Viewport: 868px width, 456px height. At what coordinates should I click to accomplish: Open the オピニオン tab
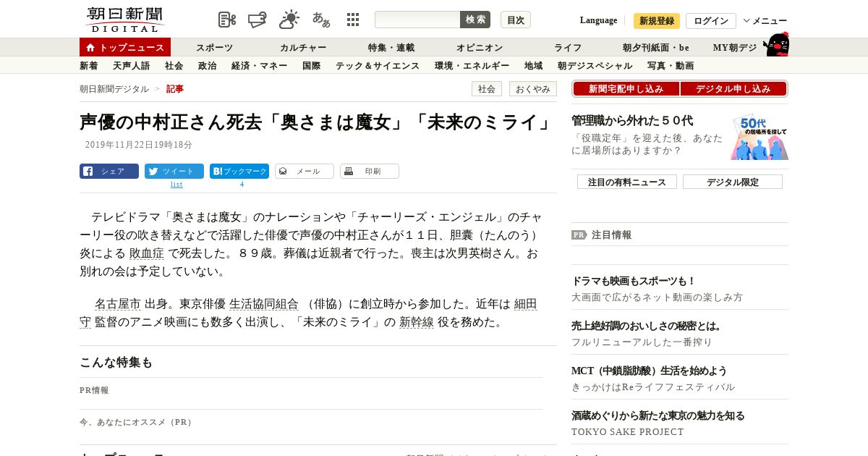[480, 48]
